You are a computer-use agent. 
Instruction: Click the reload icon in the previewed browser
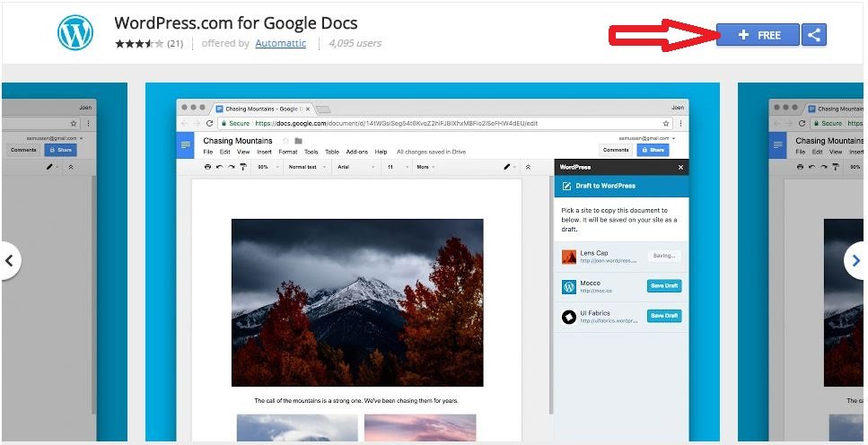pos(209,124)
